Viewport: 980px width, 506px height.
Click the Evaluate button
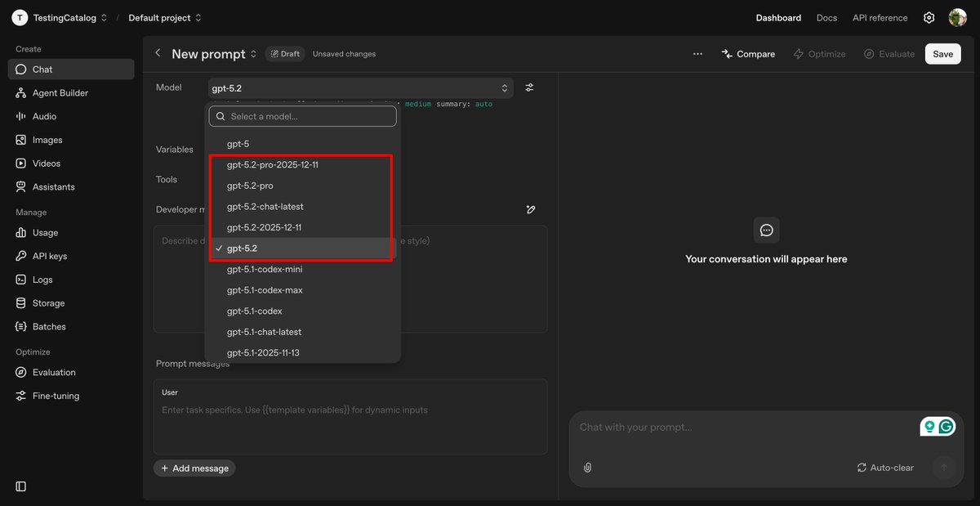coord(889,54)
